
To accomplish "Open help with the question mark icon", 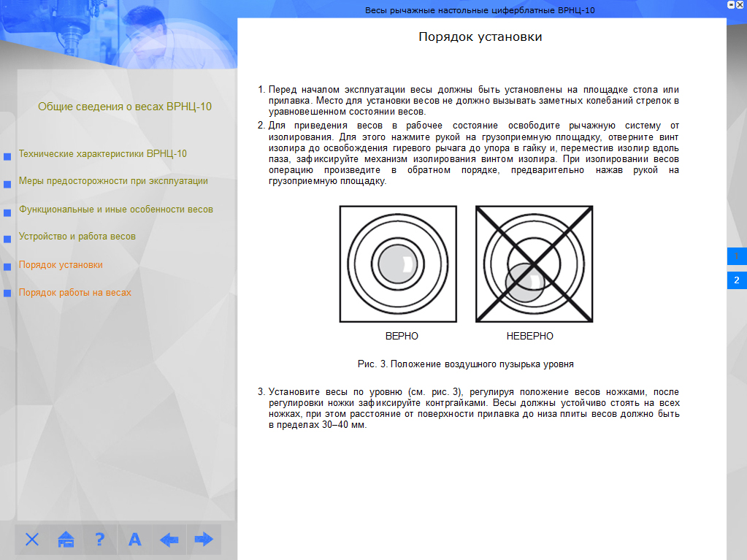I will coord(100,540).
